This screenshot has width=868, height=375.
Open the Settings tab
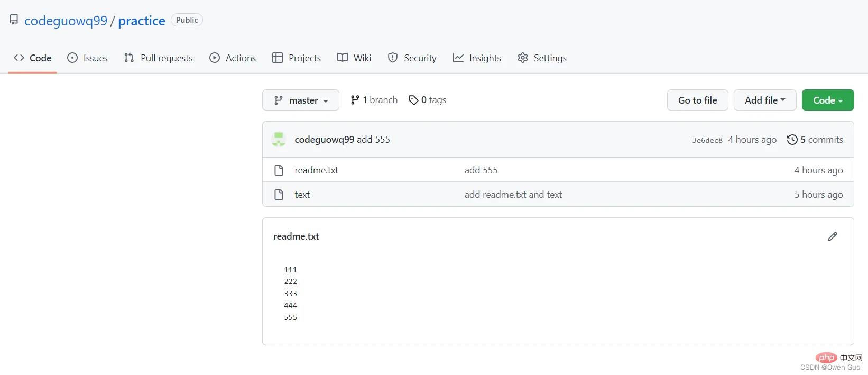click(x=542, y=58)
